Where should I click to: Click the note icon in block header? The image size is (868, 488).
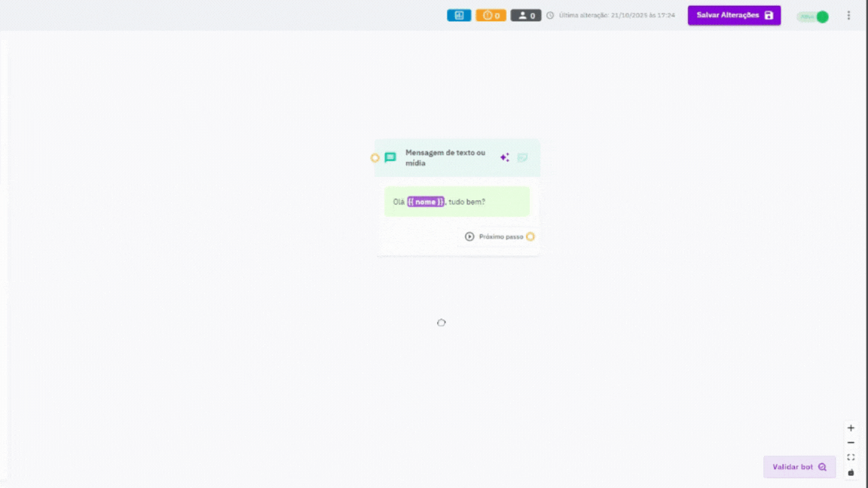[522, 157]
